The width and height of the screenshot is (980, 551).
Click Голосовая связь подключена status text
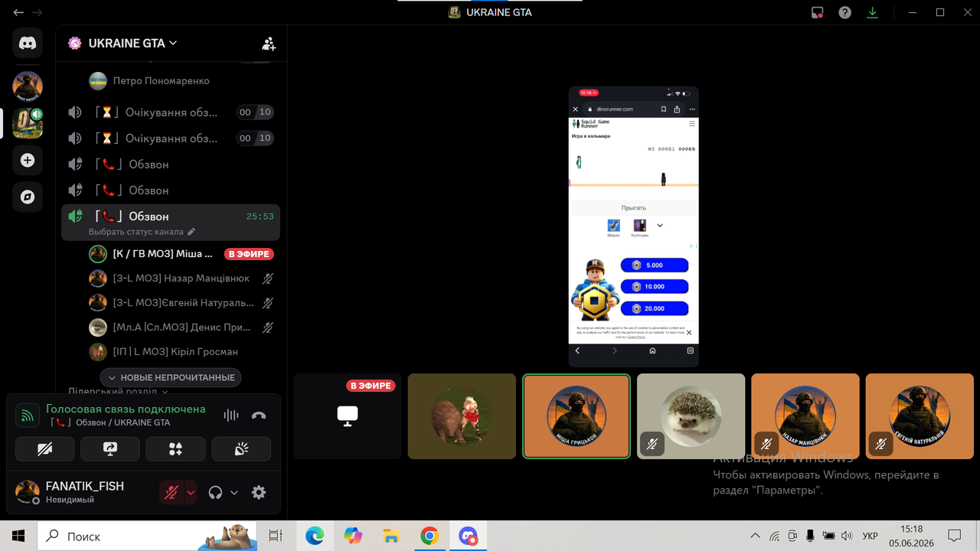point(126,409)
